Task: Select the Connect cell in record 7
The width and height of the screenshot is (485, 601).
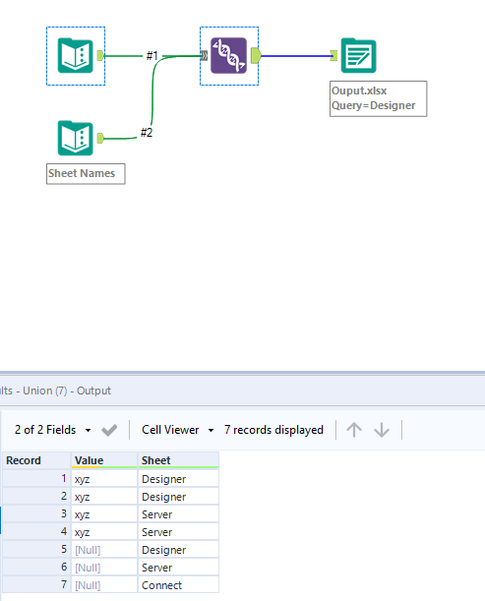Action: 178,585
